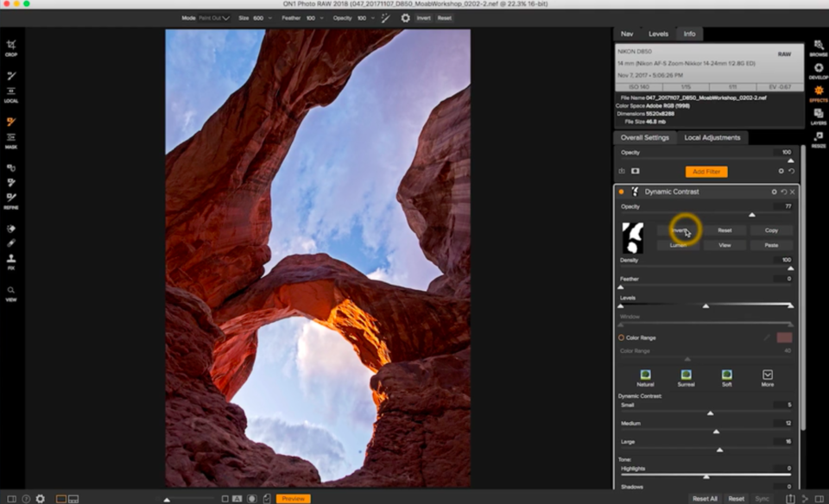Click the mask Reset button in filter panel
The height and width of the screenshot is (504, 829).
click(x=725, y=230)
